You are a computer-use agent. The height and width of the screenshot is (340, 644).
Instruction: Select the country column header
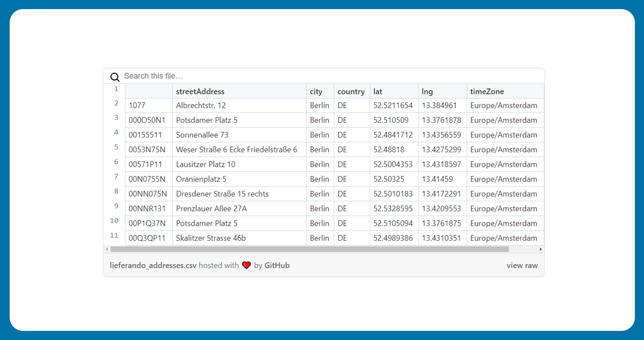pyautogui.click(x=351, y=92)
